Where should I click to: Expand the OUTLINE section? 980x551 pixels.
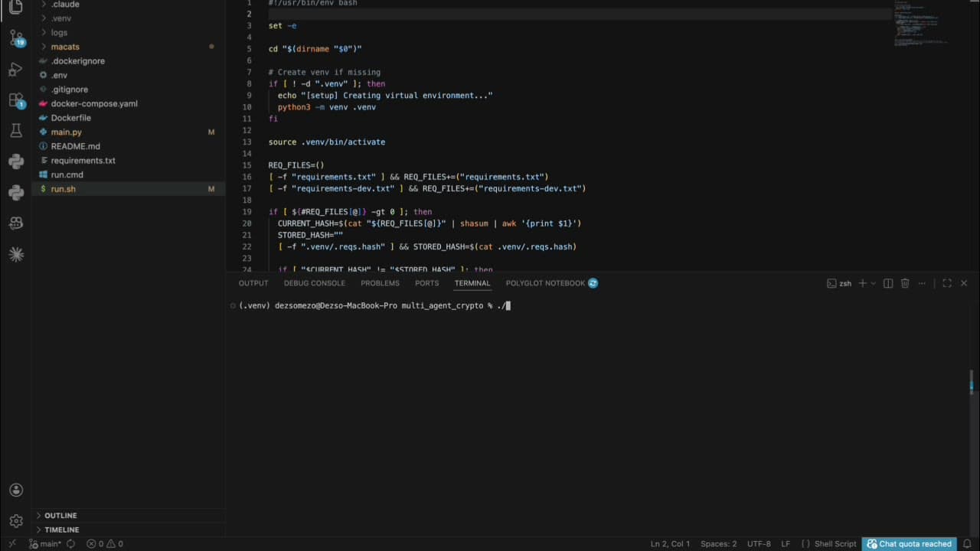click(x=60, y=516)
